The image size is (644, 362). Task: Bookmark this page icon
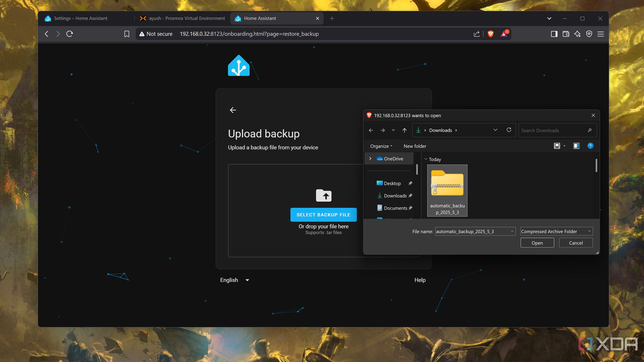[127, 34]
